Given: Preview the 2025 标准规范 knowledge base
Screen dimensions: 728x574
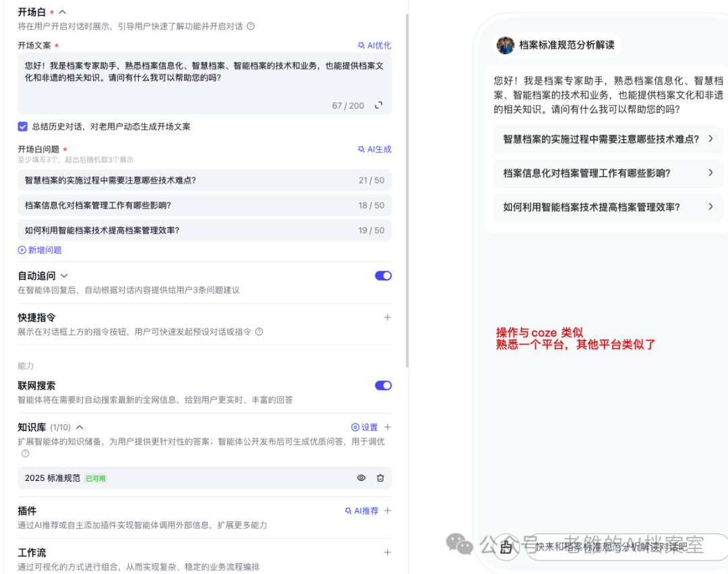Looking at the screenshot, I should tap(361, 478).
